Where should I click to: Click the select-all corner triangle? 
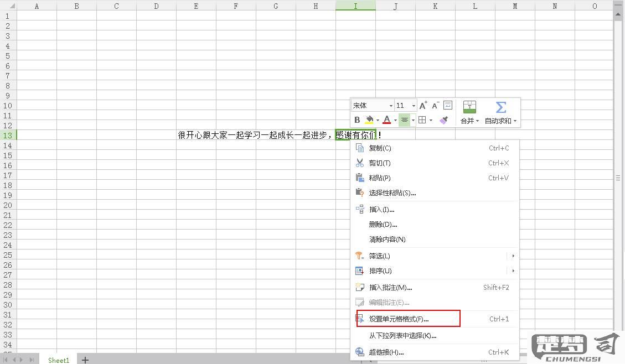point(12,6)
